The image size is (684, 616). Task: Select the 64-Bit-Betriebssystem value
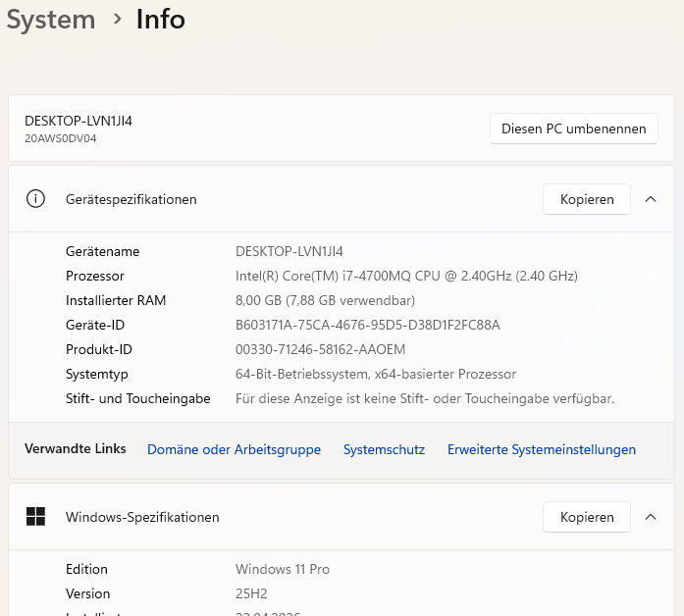pos(376,374)
